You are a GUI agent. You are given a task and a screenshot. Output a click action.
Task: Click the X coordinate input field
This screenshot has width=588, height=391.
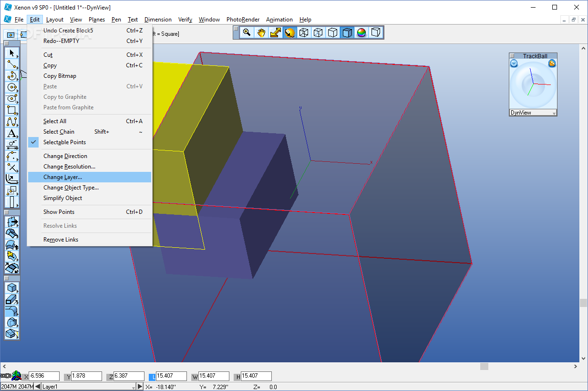coord(44,376)
